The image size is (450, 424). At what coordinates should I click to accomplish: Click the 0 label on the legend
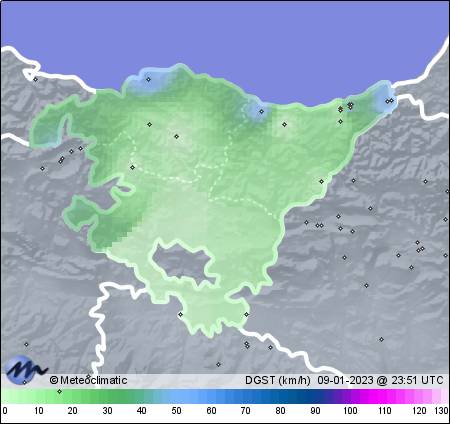[x=5, y=411]
